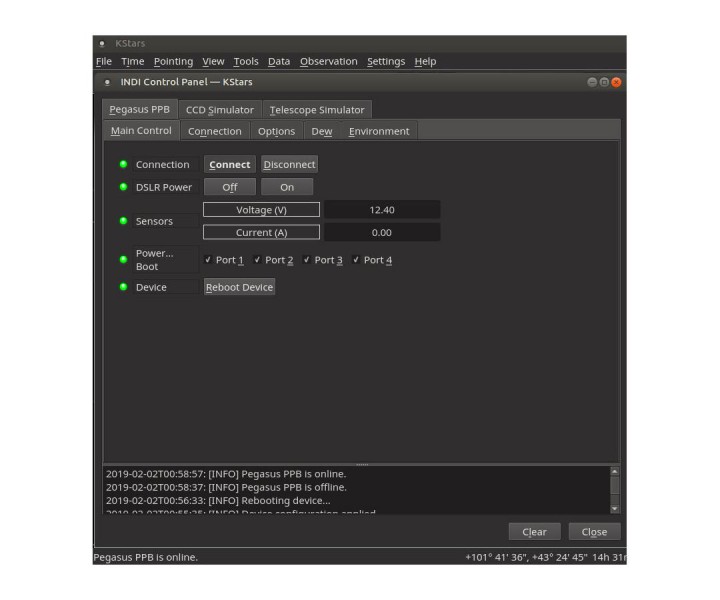Screen dimensions: 720x600
Task: Switch to the CCD Simulator tab
Action: (219, 110)
